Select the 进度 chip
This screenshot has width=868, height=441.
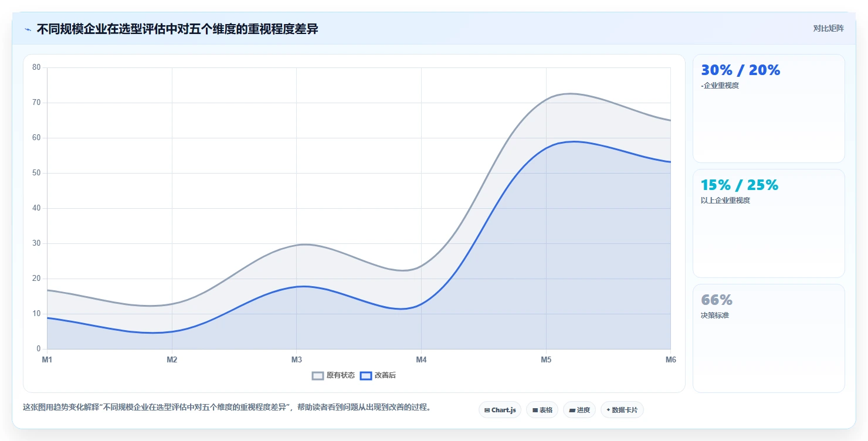pyautogui.click(x=579, y=410)
